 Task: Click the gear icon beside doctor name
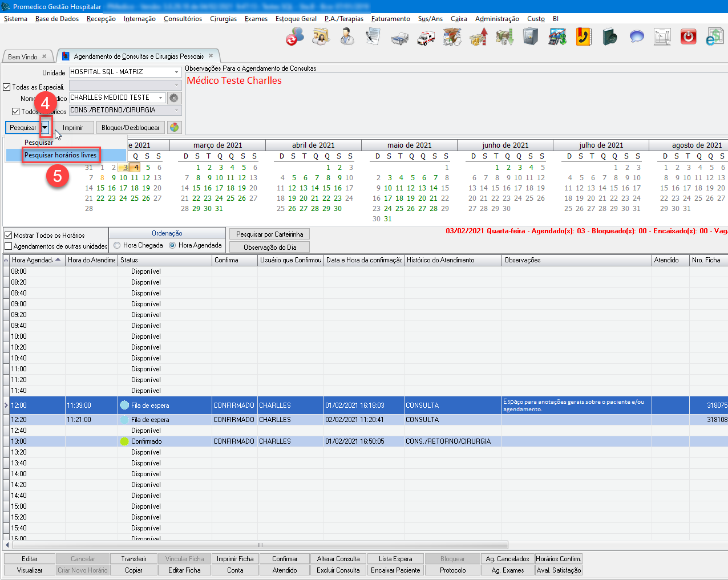point(174,98)
